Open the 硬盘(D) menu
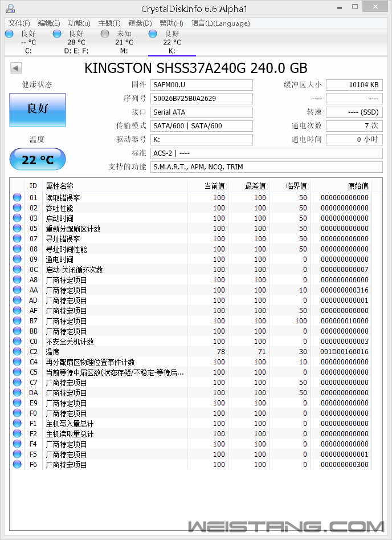392x540 pixels. pos(140,23)
